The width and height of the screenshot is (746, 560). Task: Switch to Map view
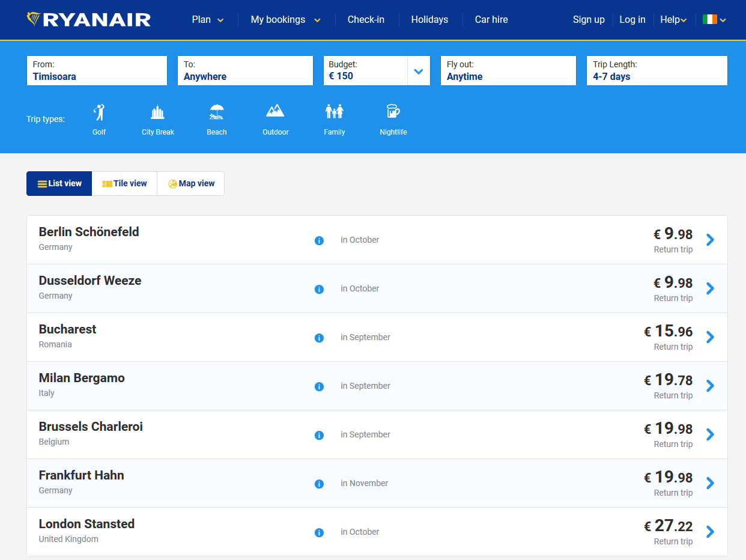click(191, 184)
